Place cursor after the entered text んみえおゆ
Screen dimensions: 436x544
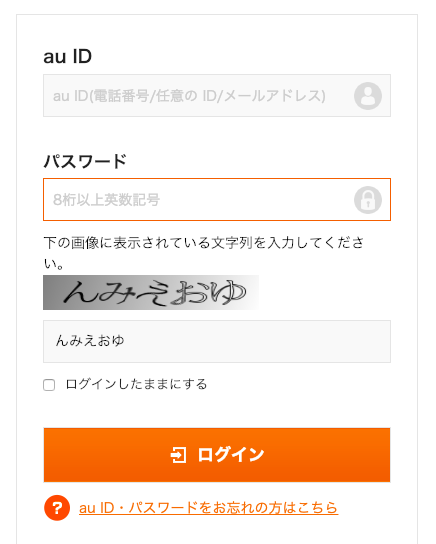pyautogui.click(x=125, y=341)
